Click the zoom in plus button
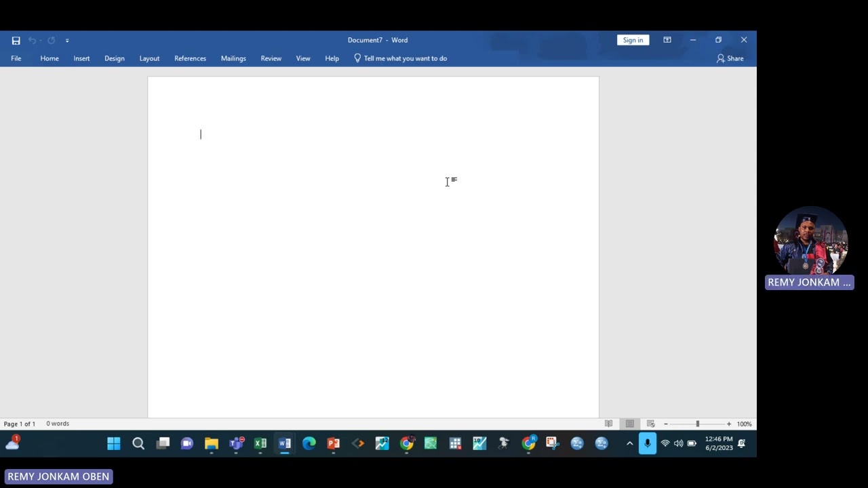Viewport: 868px width, 488px height. coord(729,424)
